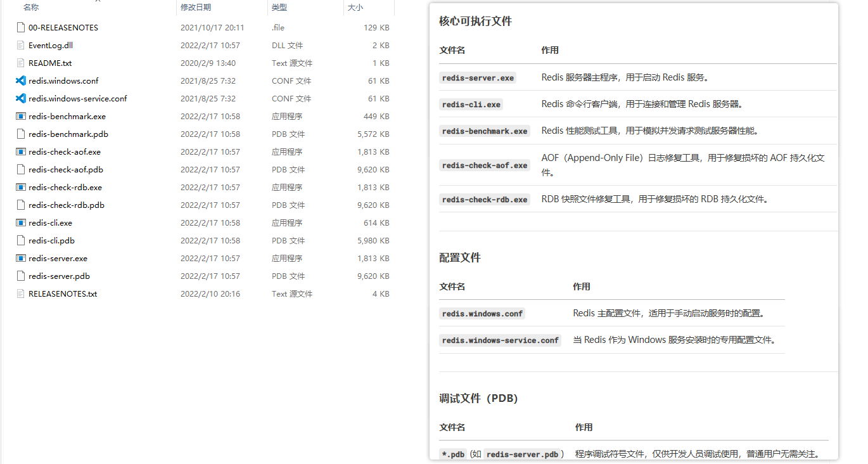Click the 129 KB size value
Viewport: 868px width, 464px height.
(x=376, y=27)
